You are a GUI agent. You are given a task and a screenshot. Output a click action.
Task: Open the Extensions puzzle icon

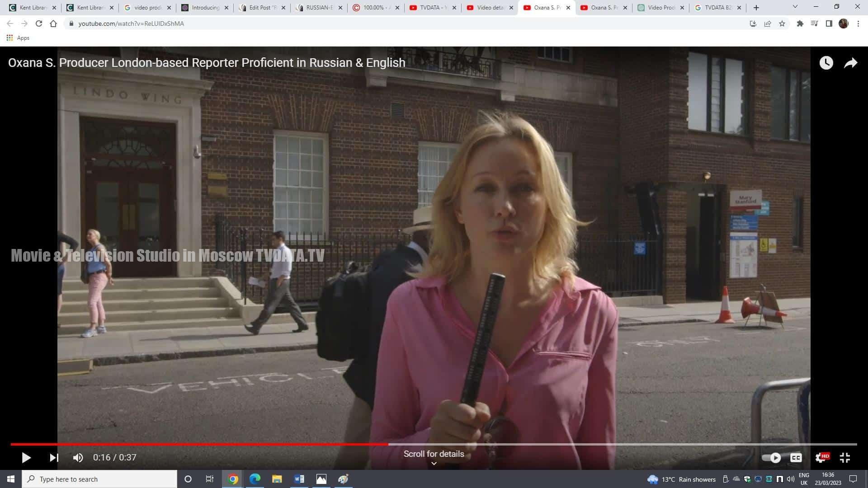pyautogui.click(x=800, y=23)
